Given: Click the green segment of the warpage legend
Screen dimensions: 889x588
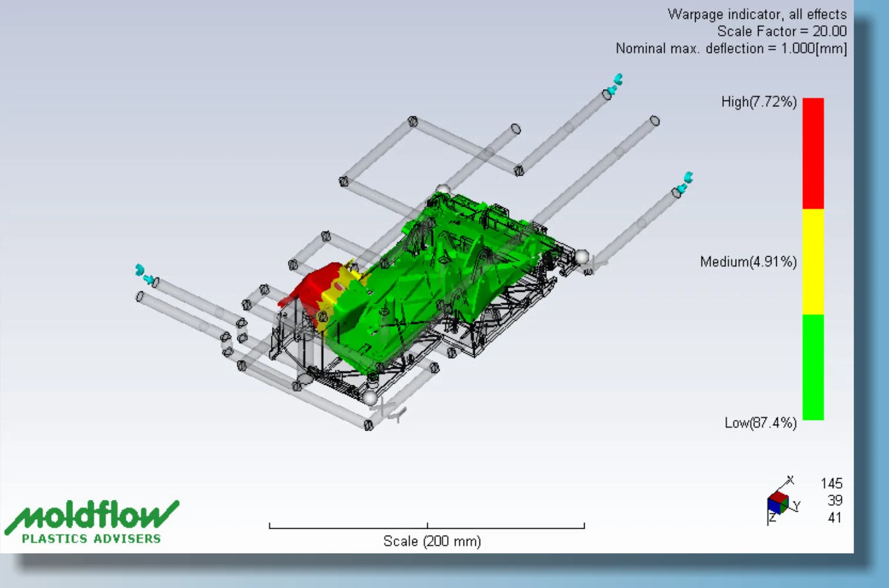Looking at the screenshot, I should 813,367.
